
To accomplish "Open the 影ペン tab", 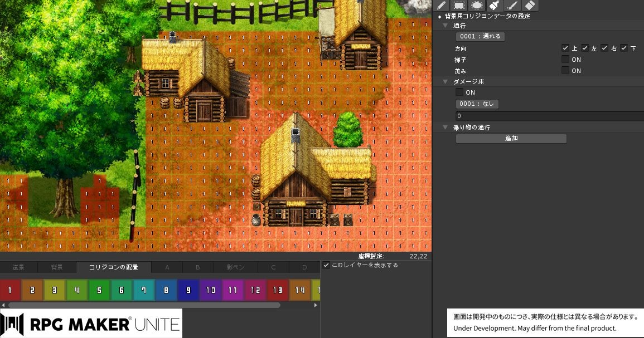I will click(x=235, y=267).
